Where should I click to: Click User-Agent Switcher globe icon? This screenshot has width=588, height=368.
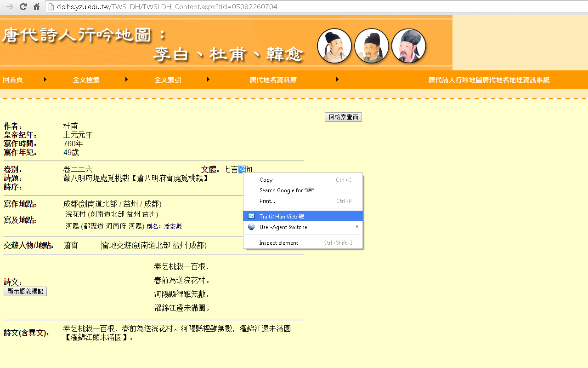click(x=251, y=227)
